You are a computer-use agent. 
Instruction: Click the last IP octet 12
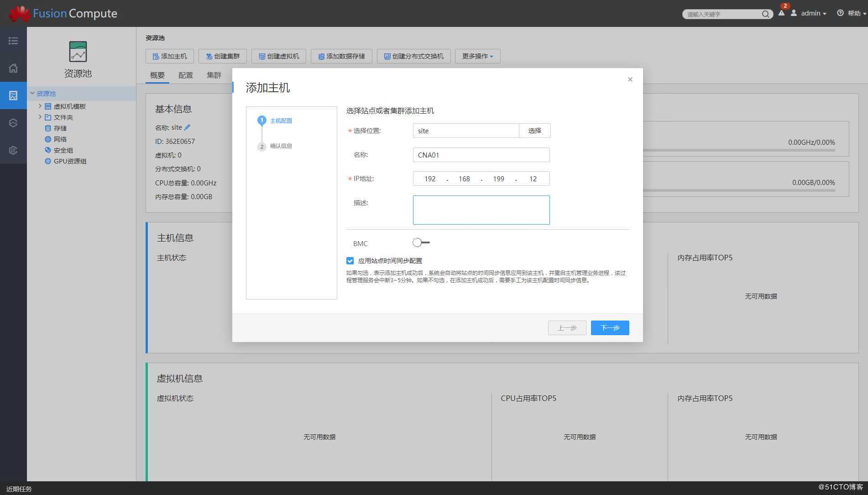pyautogui.click(x=533, y=179)
